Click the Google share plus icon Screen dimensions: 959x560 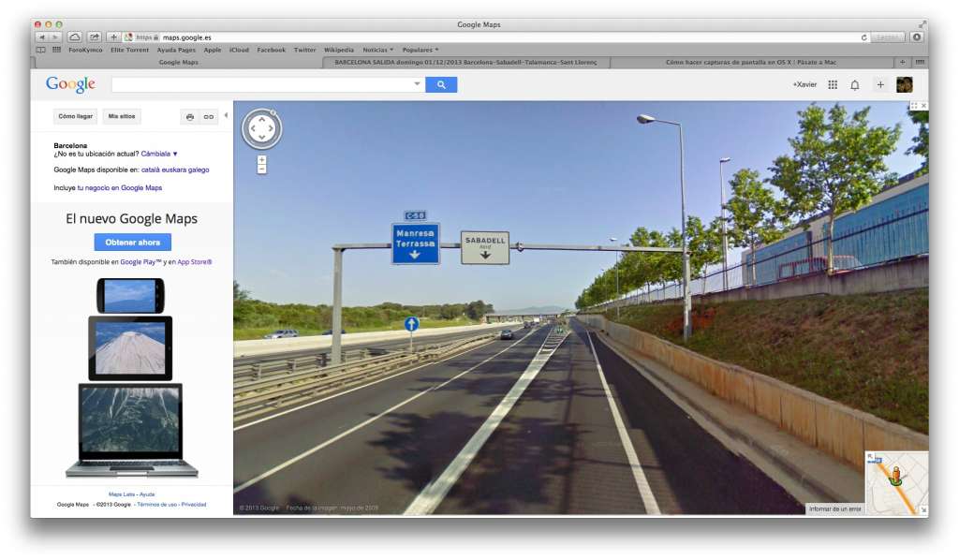pos(880,85)
